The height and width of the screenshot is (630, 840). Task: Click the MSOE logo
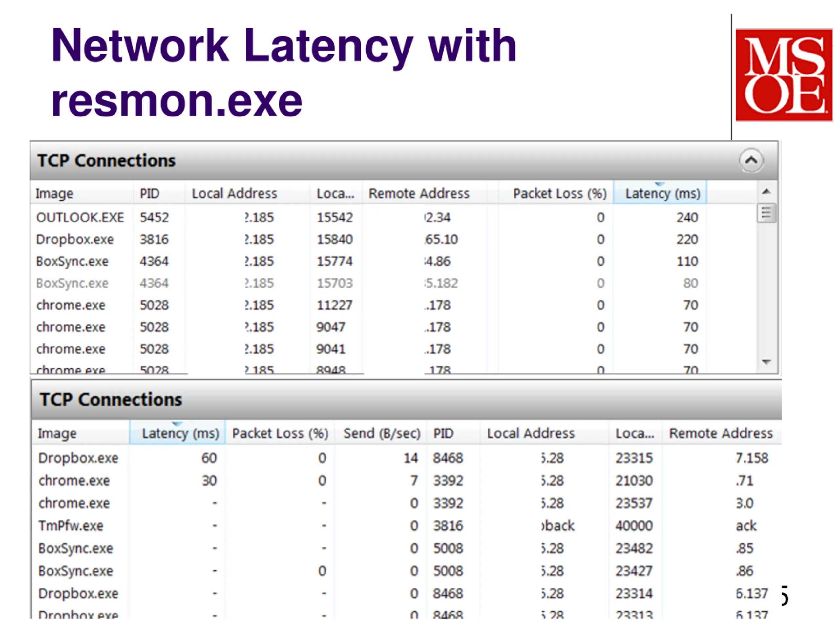[784, 75]
